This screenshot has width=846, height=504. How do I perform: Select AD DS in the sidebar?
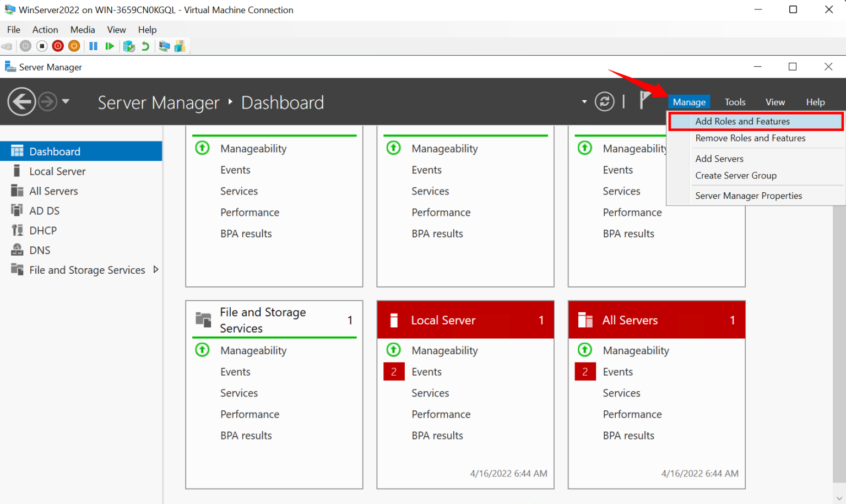(44, 211)
